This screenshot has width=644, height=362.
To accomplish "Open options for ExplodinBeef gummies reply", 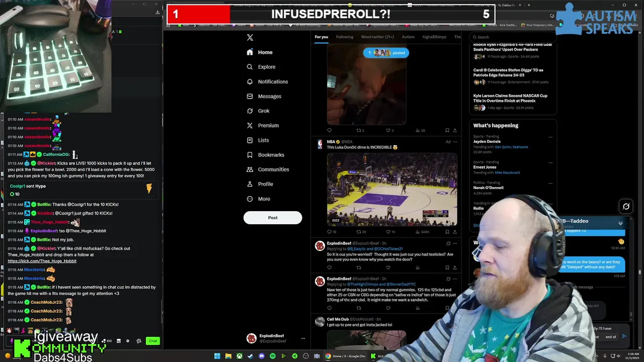I will click(x=455, y=279).
